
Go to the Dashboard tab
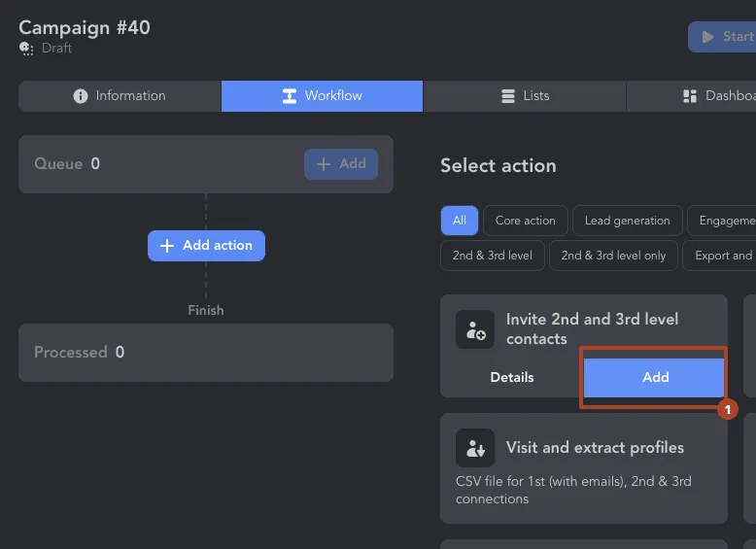point(692,96)
